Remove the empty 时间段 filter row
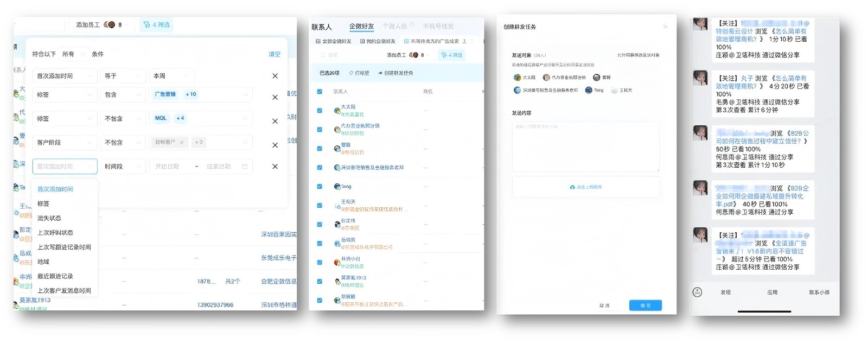The width and height of the screenshot is (868, 344). [x=275, y=167]
